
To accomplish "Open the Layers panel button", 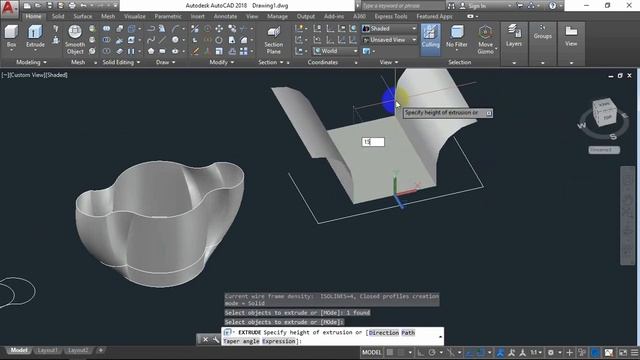I will pyautogui.click(x=514, y=36).
